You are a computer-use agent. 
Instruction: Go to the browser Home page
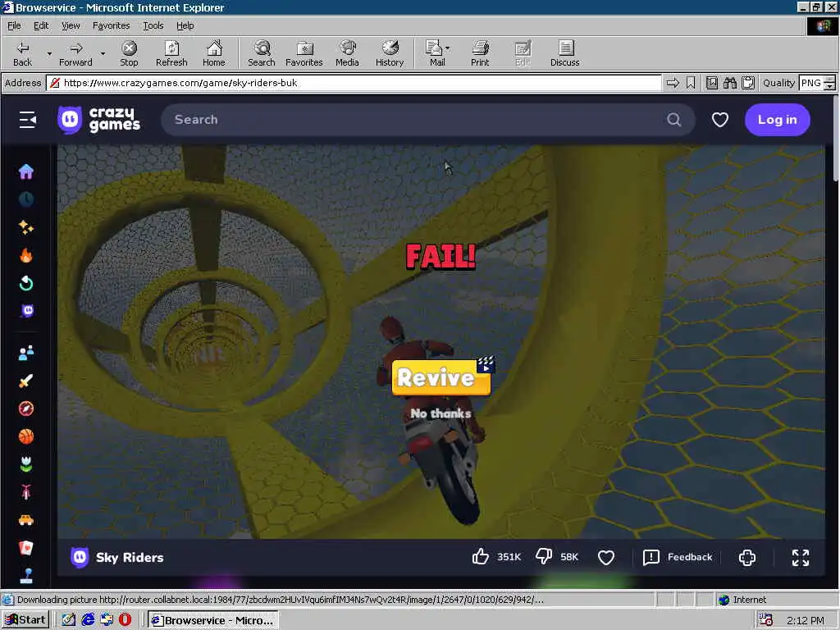(x=214, y=53)
